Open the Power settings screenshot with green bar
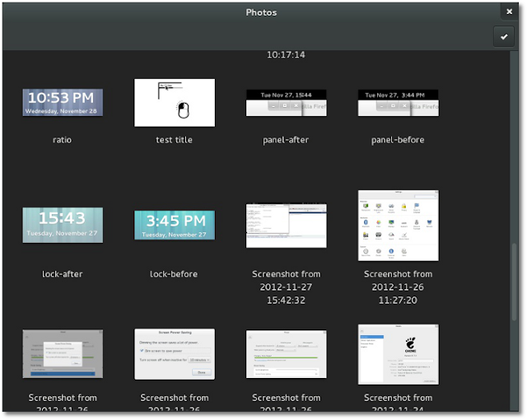This screenshot has width=527, height=420. coord(286,354)
